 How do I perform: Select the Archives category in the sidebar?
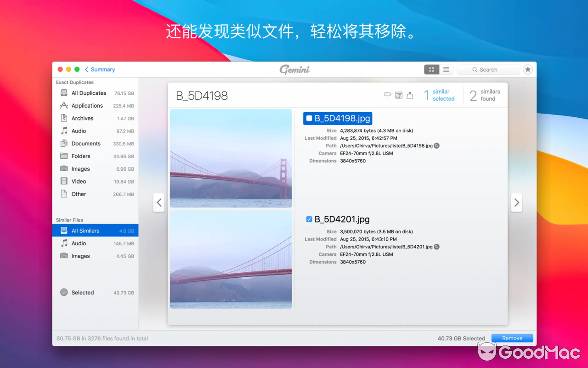pyautogui.click(x=82, y=118)
